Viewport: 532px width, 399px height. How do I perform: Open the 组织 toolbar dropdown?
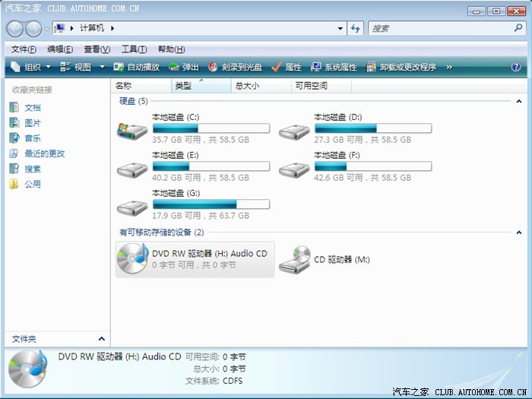[31, 67]
